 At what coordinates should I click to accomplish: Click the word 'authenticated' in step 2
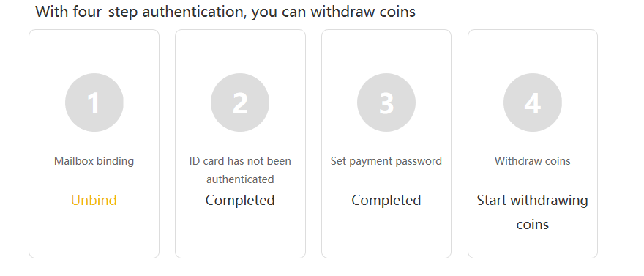tap(240, 179)
